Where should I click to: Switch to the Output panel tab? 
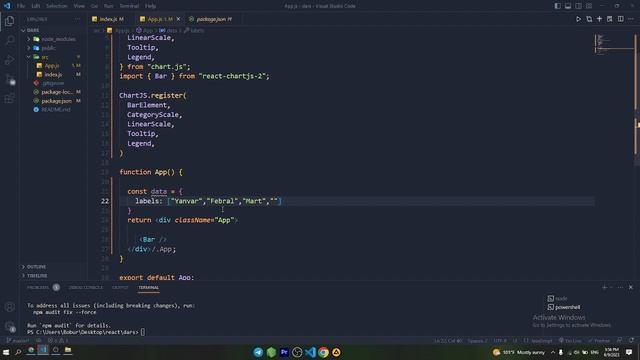[x=120, y=287]
